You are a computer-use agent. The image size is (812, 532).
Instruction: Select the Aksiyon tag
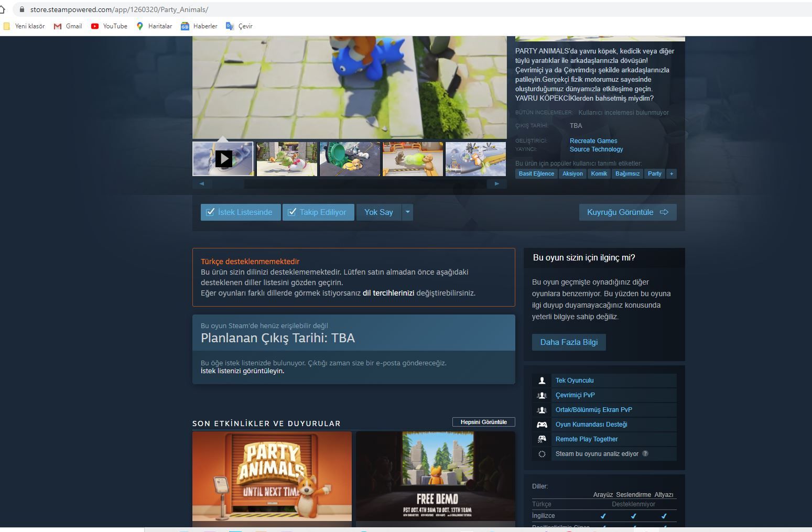[x=572, y=173]
